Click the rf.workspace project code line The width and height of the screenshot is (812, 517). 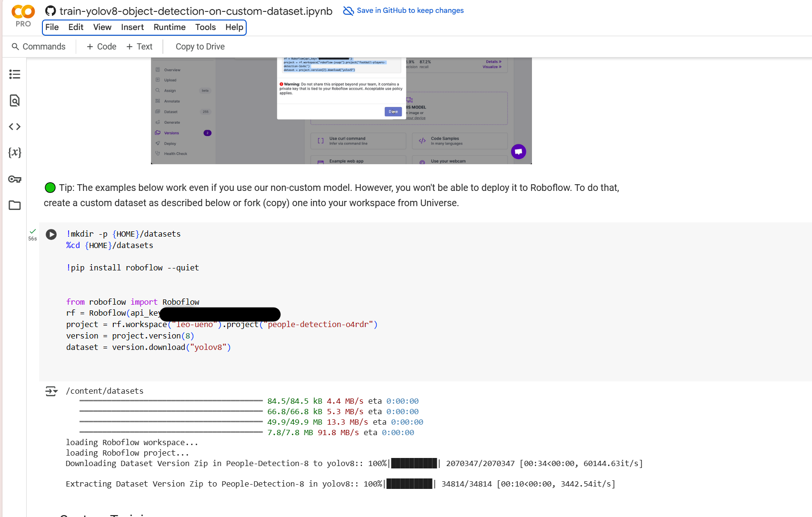[x=222, y=324]
